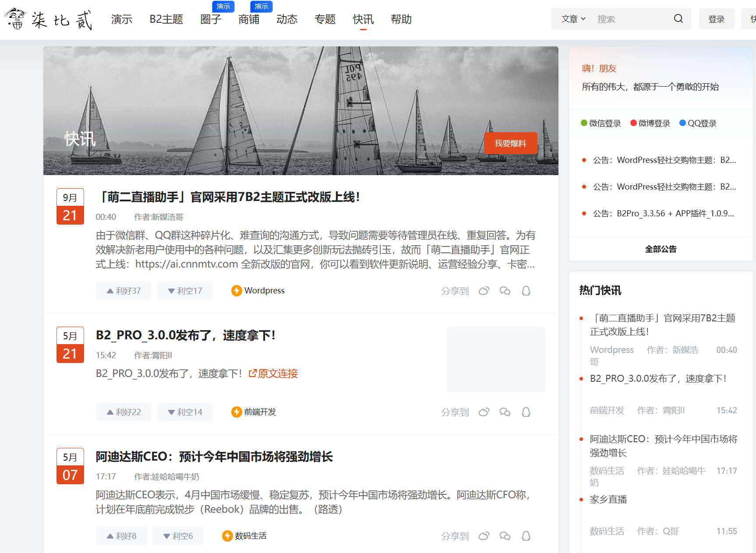This screenshot has height=553, width=756.
Task: Open 家乡直播 in hot news list
Action: click(x=608, y=499)
